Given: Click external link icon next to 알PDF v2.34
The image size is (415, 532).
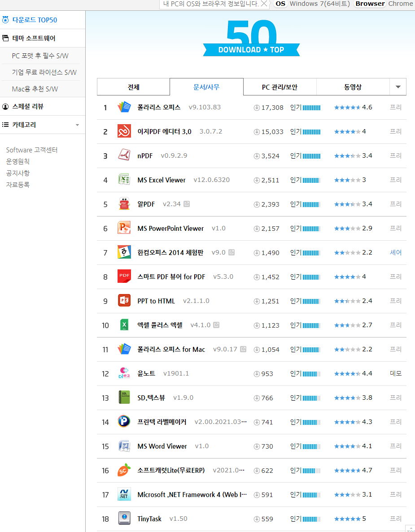Looking at the screenshot, I should coord(187,204).
